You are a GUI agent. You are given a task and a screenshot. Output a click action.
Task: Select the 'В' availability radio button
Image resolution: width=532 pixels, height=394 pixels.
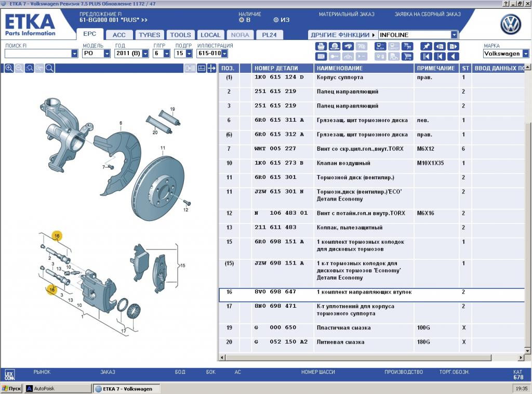(242, 20)
